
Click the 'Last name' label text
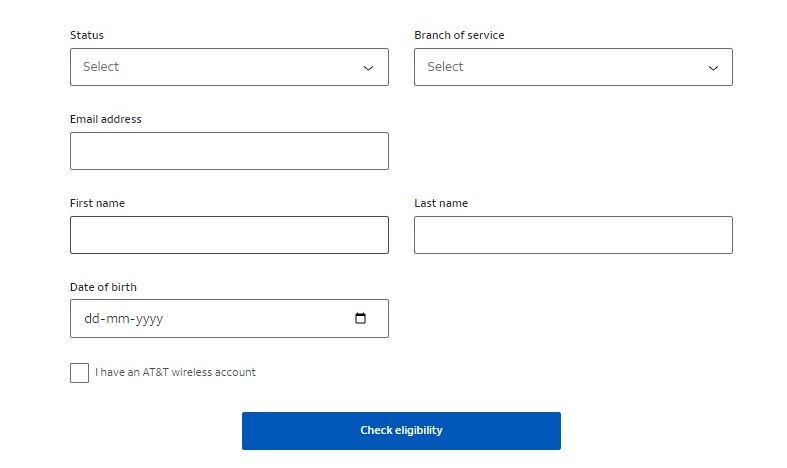click(441, 203)
